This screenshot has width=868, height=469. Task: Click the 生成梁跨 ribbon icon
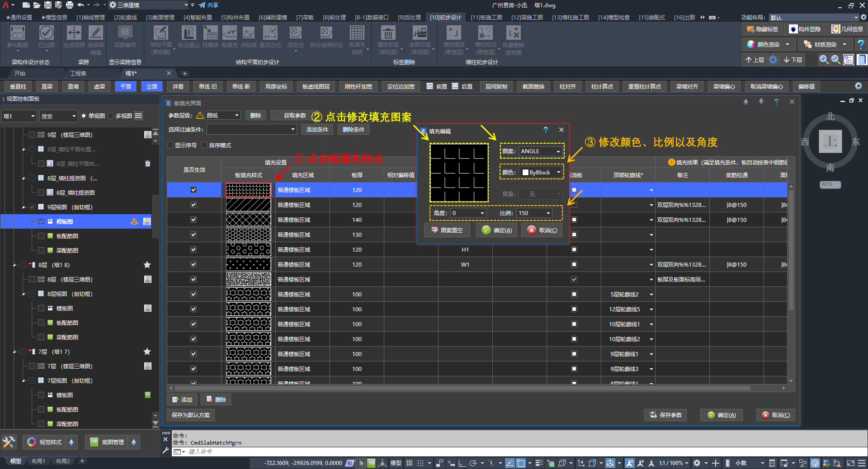(74, 33)
